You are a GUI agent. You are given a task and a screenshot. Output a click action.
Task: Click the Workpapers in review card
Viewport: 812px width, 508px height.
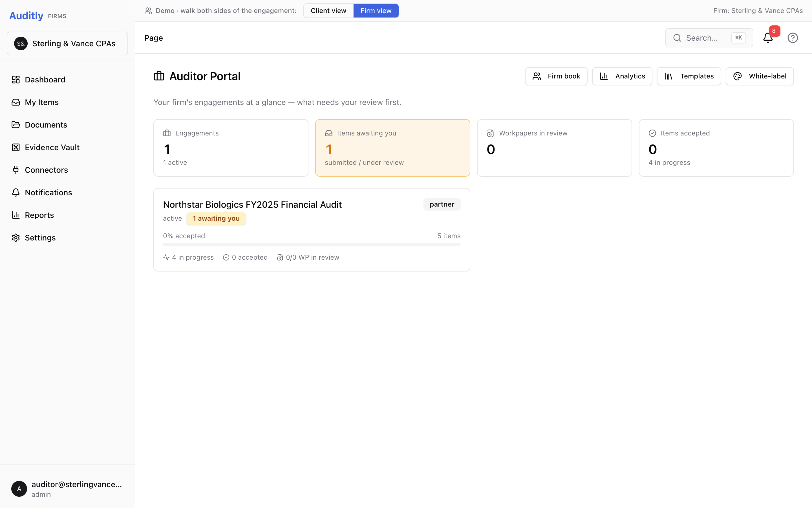tap(554, 148)
